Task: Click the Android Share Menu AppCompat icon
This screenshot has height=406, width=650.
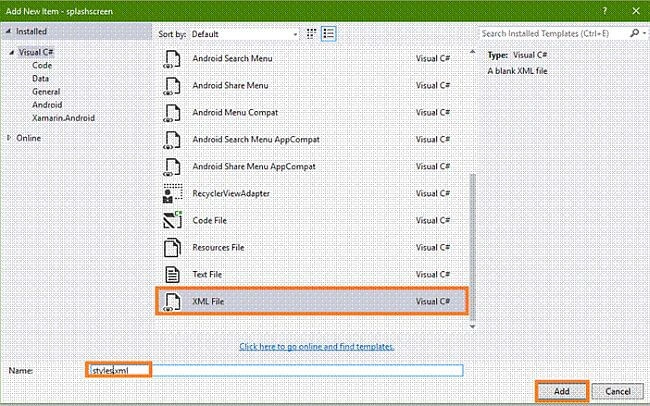Action: click(x=172, y=166)
